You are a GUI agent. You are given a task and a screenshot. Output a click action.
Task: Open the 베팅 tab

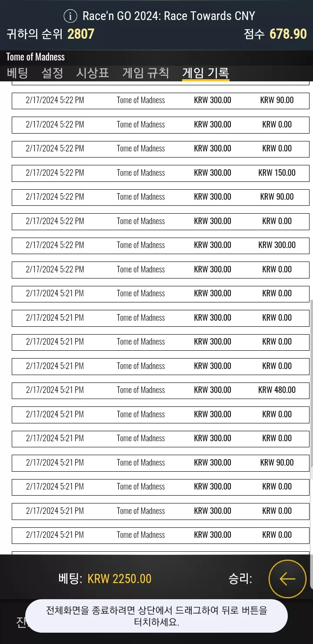(17, 73)
